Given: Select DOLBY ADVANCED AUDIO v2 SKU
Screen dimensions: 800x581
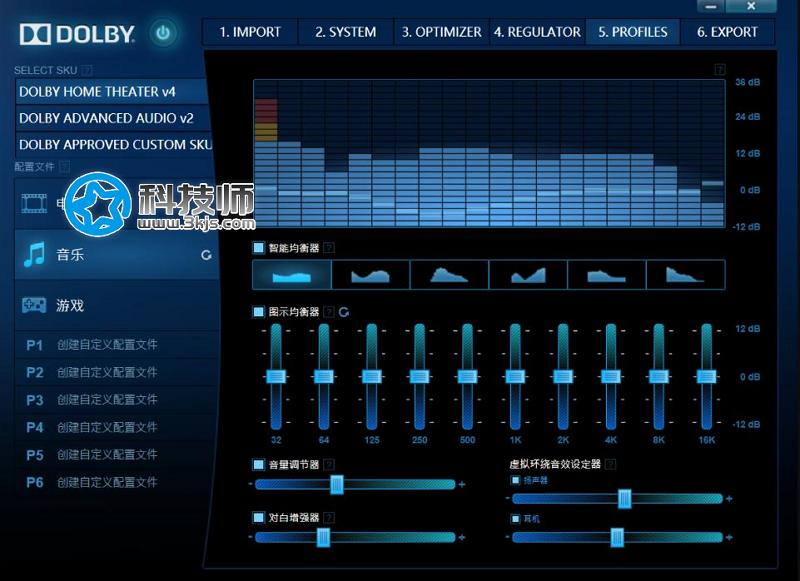Looking at the screenshot, I should (x=113, y=118).
